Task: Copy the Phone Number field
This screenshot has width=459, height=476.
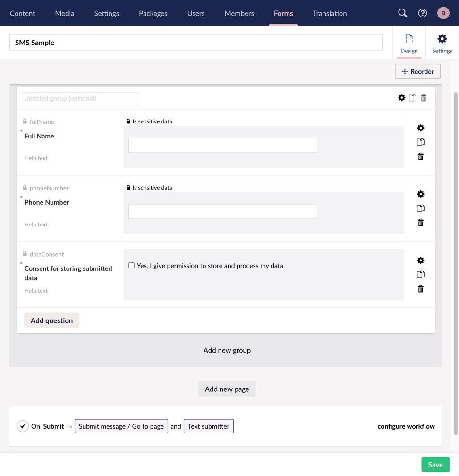Action: 420,208
